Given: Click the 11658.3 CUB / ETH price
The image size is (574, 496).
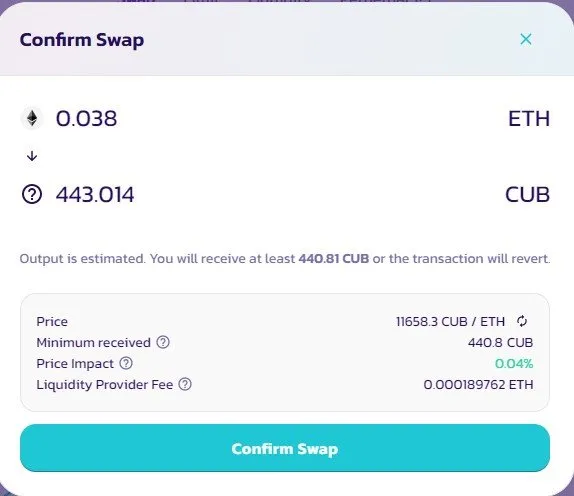Looking at the screenshot, I should pyautogui.click(x=450, y=321).
